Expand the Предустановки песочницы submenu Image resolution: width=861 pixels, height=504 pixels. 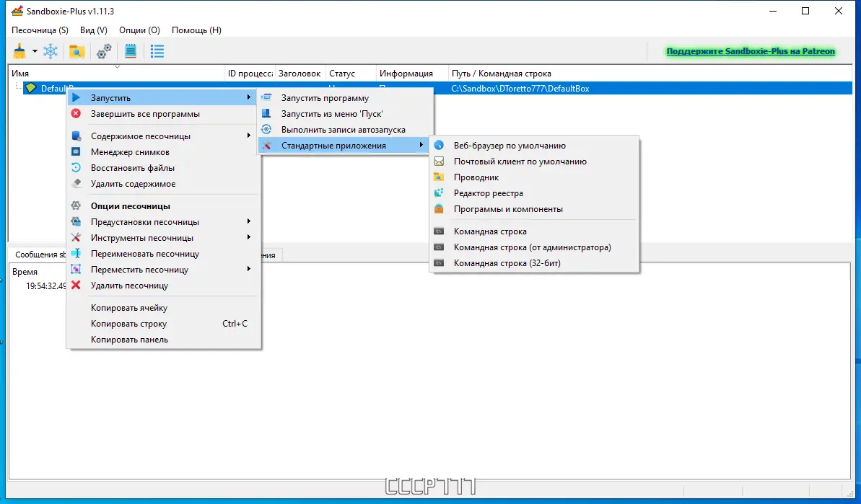pos(164,221)
